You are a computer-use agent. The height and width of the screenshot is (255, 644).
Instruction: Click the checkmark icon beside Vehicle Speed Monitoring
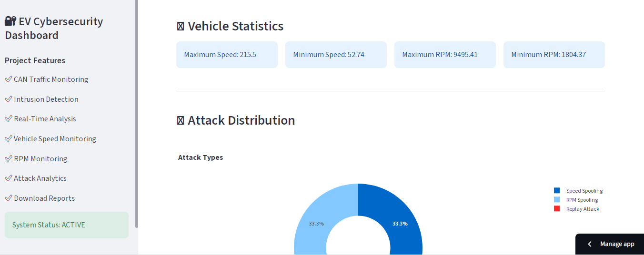click(x=8, y=139)
